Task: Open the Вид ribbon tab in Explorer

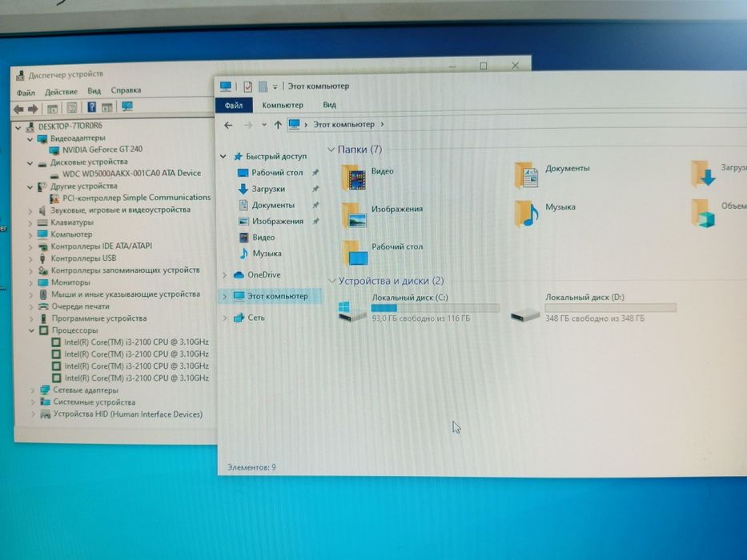Action: pos(329,105)
